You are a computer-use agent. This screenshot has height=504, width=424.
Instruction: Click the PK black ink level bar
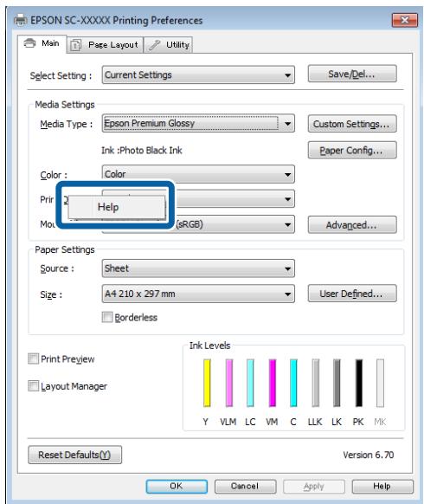click(359, 383)
